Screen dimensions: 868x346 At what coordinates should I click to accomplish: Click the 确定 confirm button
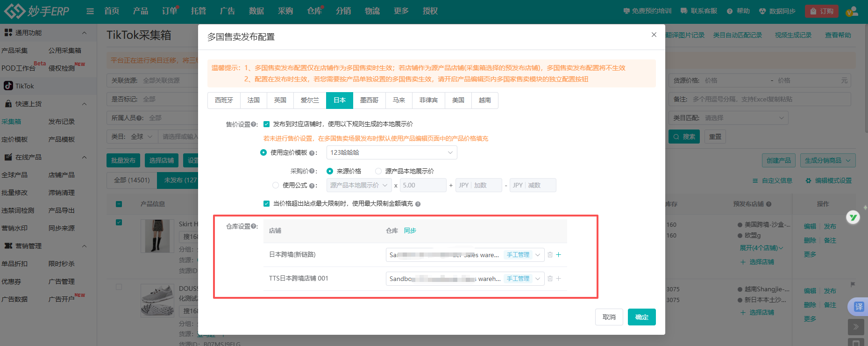(641, 317)
